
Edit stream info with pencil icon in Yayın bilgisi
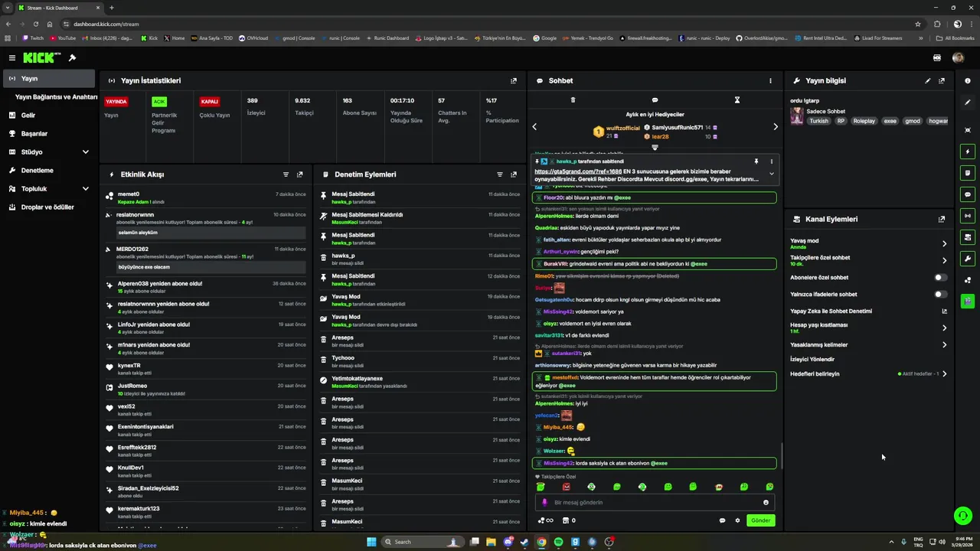point(928,80)
